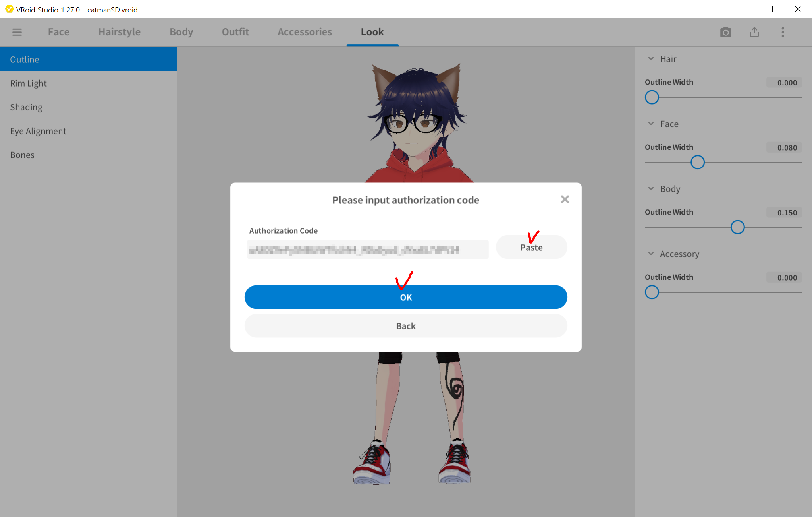Collapse the Hair outline section

click(651, 59)
